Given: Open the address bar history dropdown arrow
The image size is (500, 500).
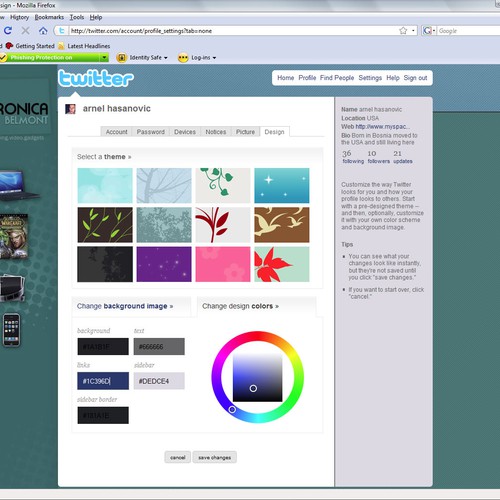Looking at the screenshot, I should (x=413, y=31).
